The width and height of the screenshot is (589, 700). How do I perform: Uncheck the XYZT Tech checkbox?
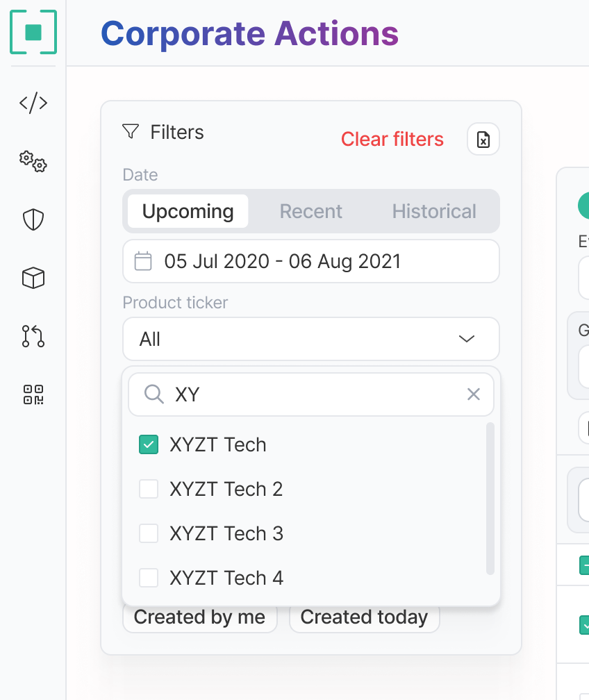pos(149,444)
